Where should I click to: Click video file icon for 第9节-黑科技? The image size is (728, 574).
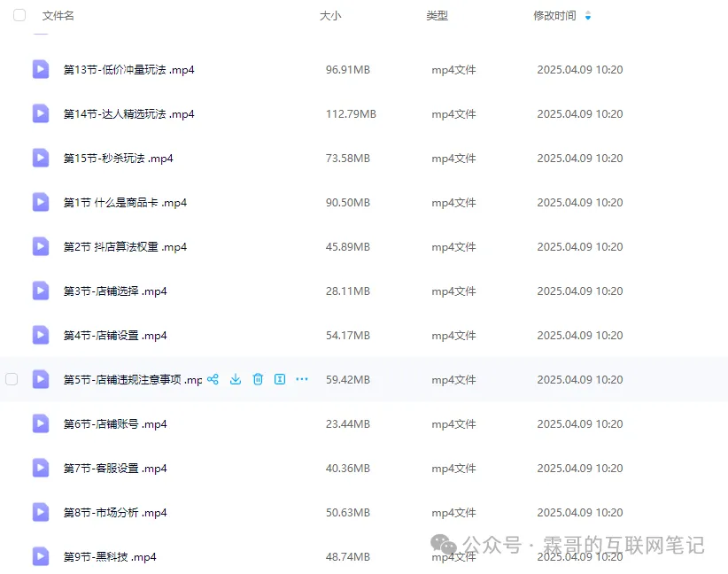click(x=41, y=556)
